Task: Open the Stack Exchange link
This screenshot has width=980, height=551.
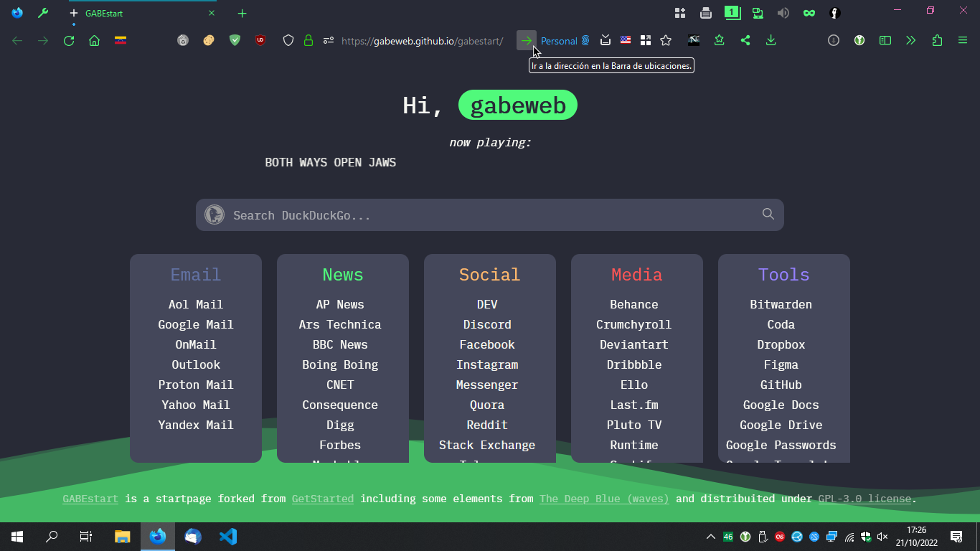Action: (x=487, y=445)
